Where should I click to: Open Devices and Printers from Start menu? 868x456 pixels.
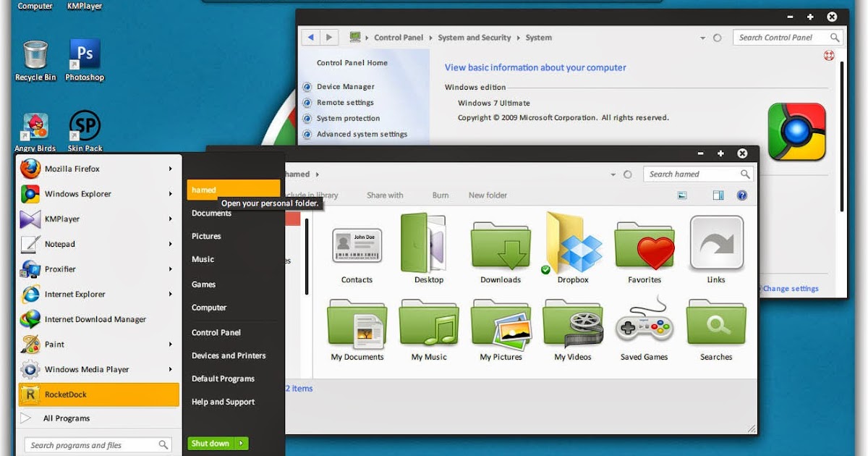click(x=228, y=356)
